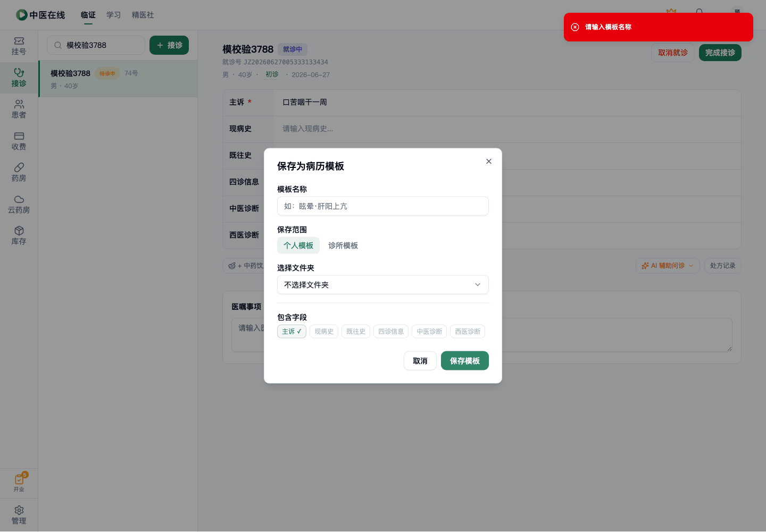Viewport: 766px width, 532px height.
Task: Click the 保存模板 button
Action: coord(465,361)
